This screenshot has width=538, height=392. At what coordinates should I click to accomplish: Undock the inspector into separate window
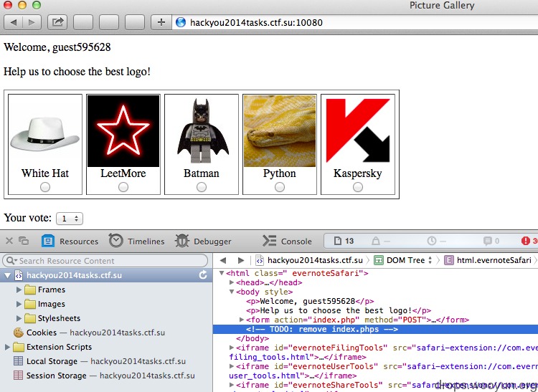(24, 241)
